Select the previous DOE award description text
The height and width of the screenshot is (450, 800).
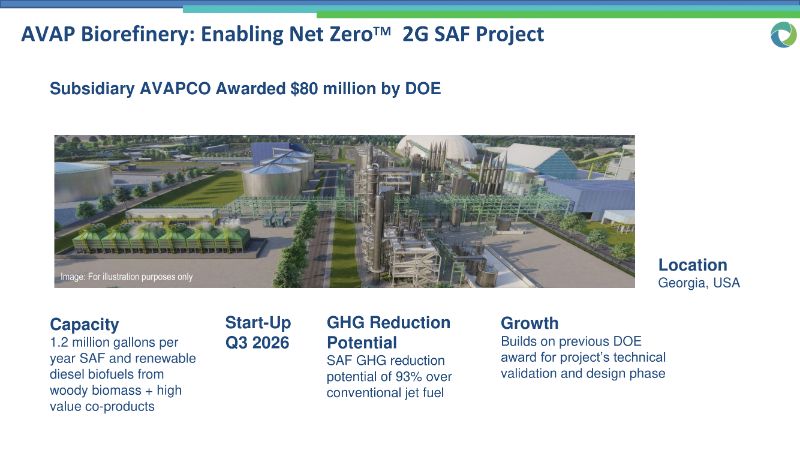click(582, 357)
